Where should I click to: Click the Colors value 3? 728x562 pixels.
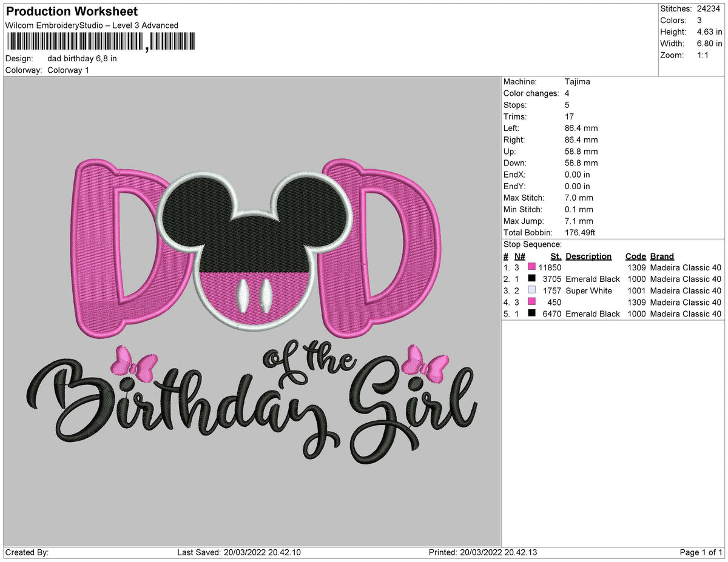coord(699,21)
